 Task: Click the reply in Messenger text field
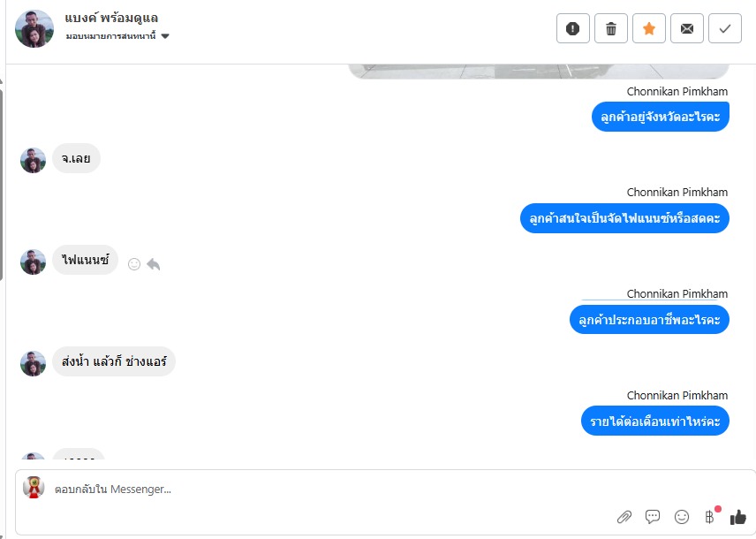(x=333, y=490)
